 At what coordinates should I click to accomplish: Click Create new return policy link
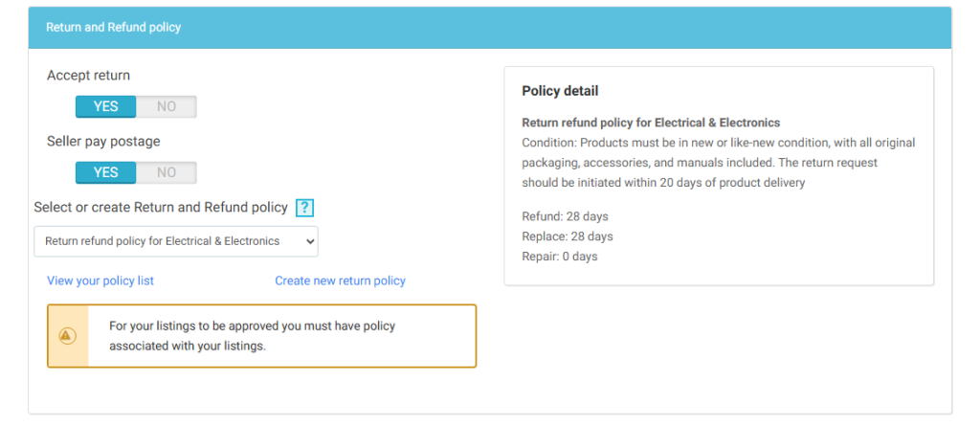[340, 280]
